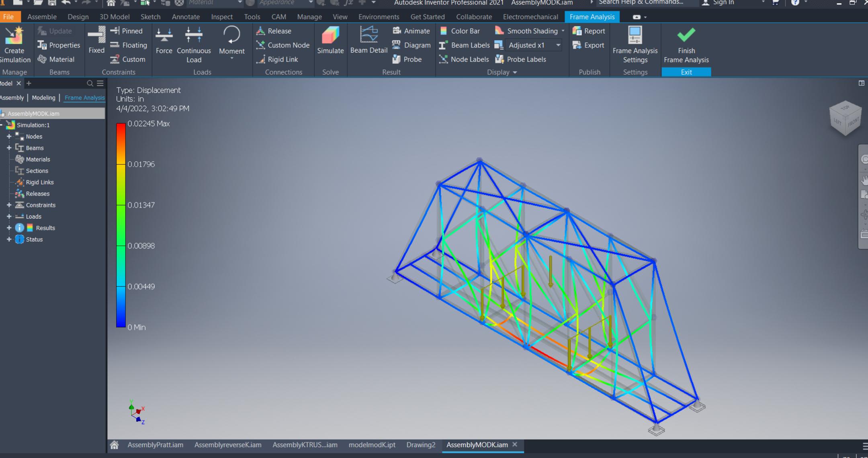
Task: Expand the Results tree node
Action: (x=9, y=228)
